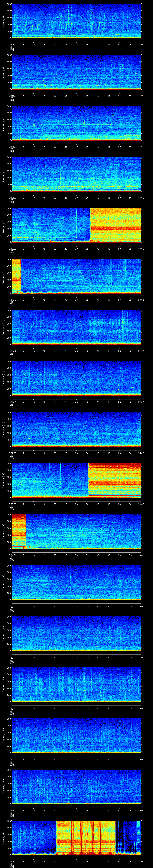The width and height of the screenshot is (153, 868).
Task: Click the 22:00 end time label
Action: [141, 402]
